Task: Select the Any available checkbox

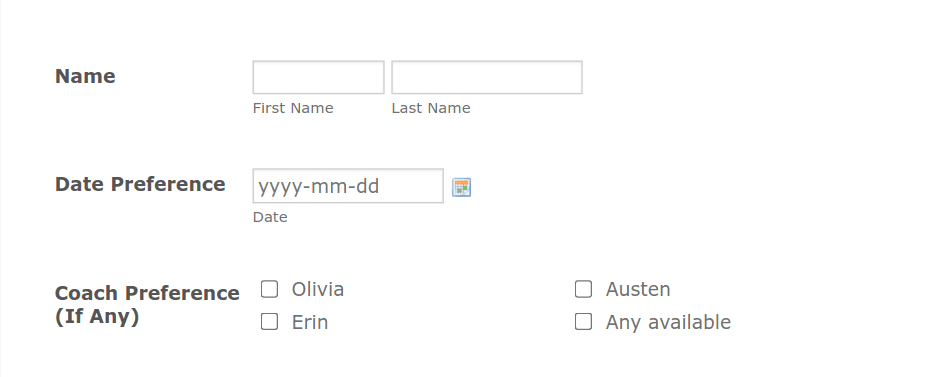Action: [x=584, y=322]
